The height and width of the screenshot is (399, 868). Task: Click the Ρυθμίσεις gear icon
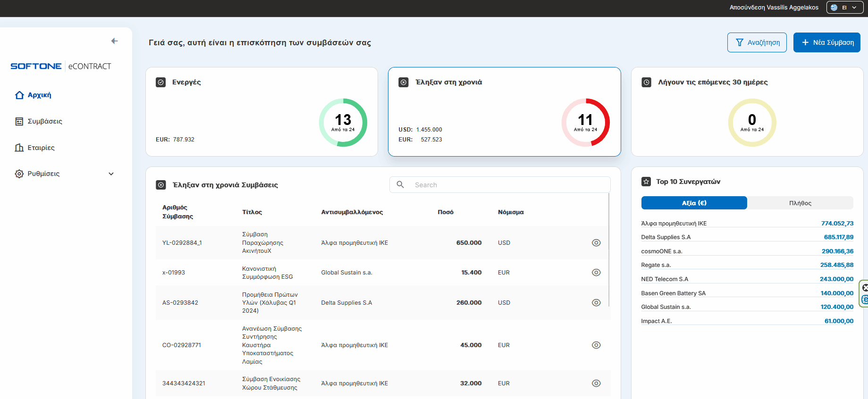click(x=19, y=174)
